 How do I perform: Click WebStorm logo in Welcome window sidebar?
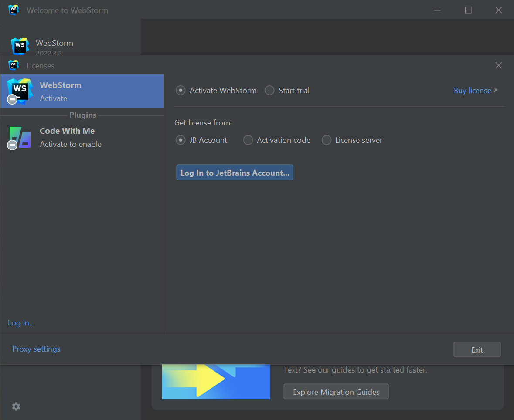(x=20, y=47)
